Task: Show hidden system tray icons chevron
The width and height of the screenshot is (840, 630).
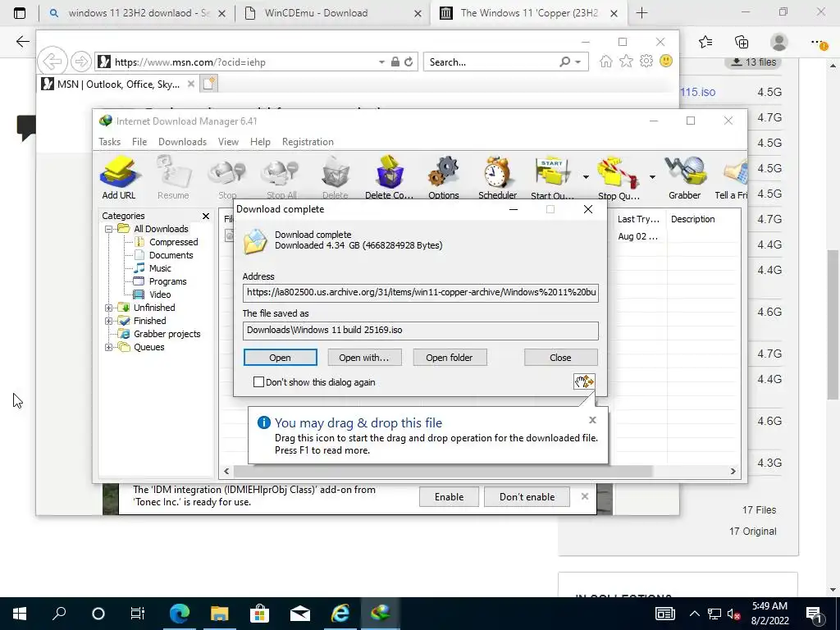Action: (x=694, y=614)
